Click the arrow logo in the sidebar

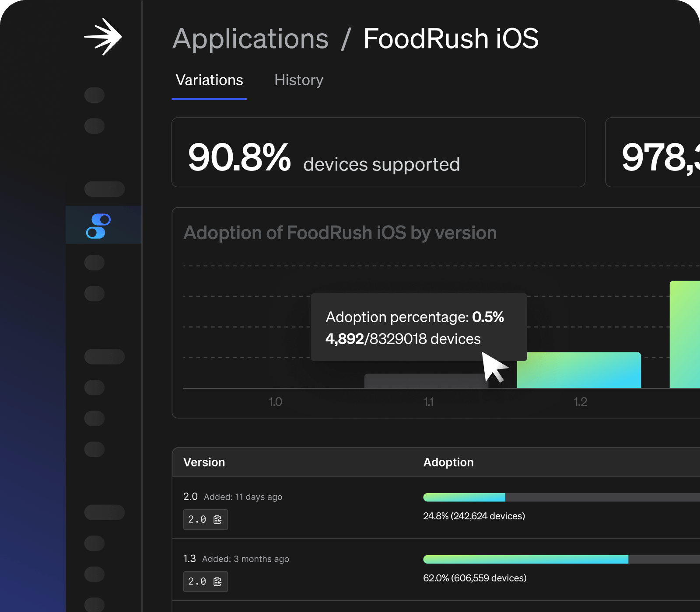point(103,37)
